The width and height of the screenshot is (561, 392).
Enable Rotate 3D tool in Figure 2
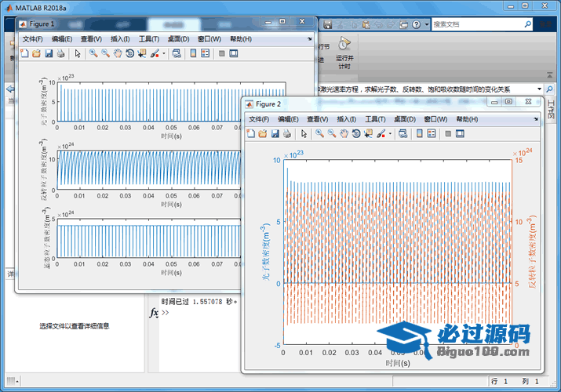(x=356, y=133)
